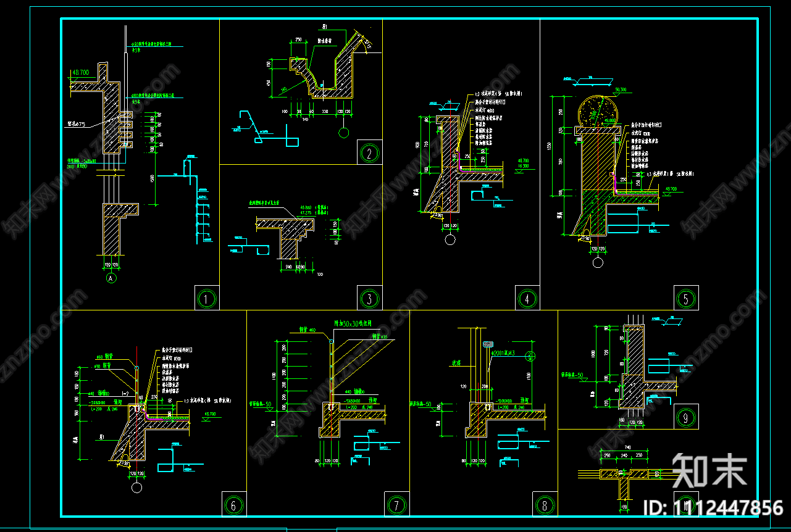The width and height of the screenshot is (791, 532).
Task: Select the detail number 6 marker
Action: pyautogui.click(x=233, y=505)
